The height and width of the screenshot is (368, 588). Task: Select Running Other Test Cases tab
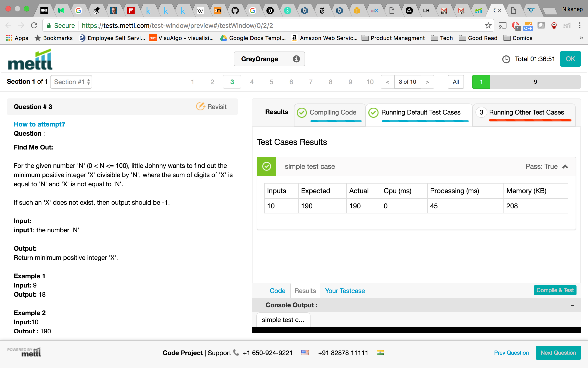(x=524, y=115)
